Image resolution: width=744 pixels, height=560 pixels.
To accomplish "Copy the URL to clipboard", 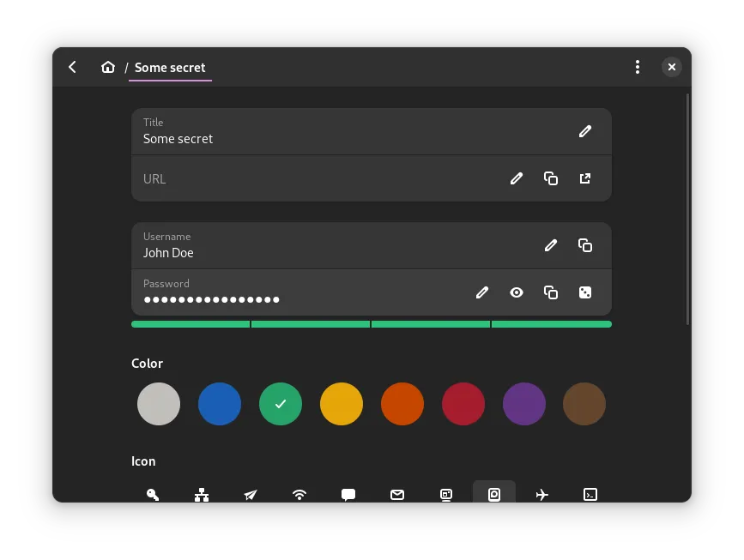I will 551,178.
